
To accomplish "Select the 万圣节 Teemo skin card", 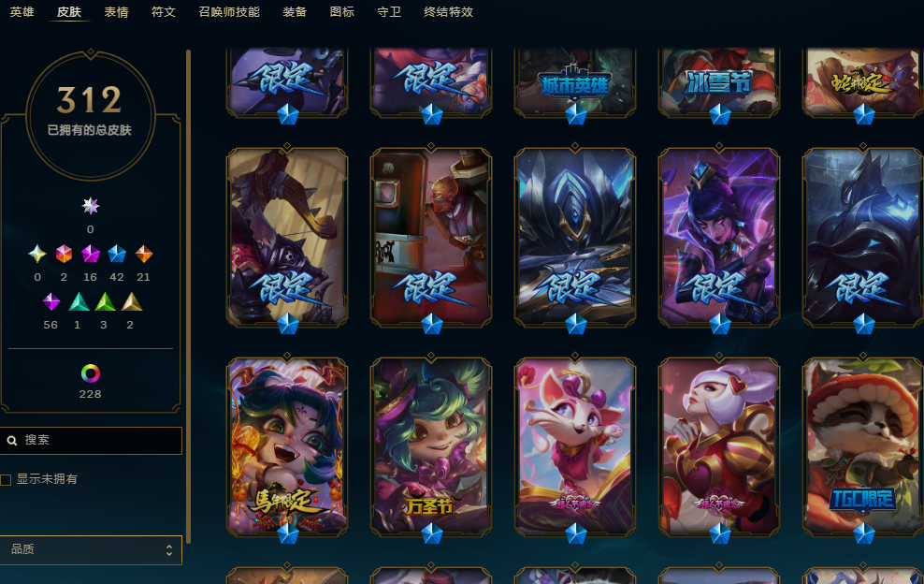I will click(x=431, y=446).
